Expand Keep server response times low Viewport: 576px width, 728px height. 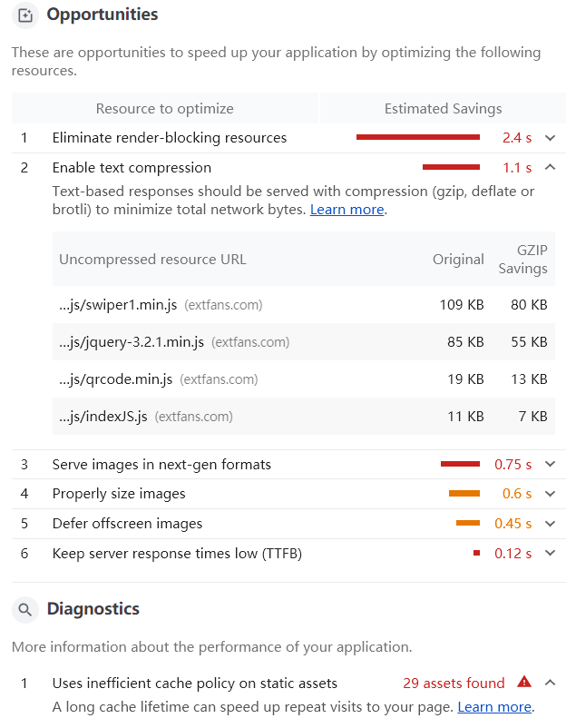tap(550, 554)
